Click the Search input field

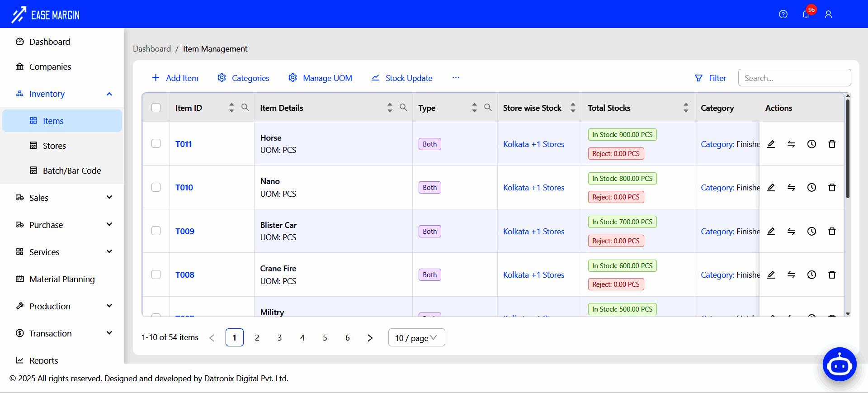(x=794, y=78)
